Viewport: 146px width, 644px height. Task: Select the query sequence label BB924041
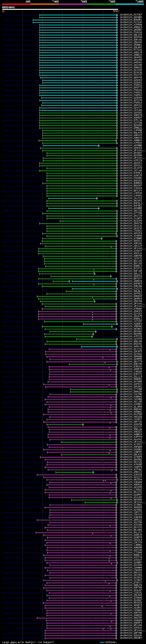[8, 8]
